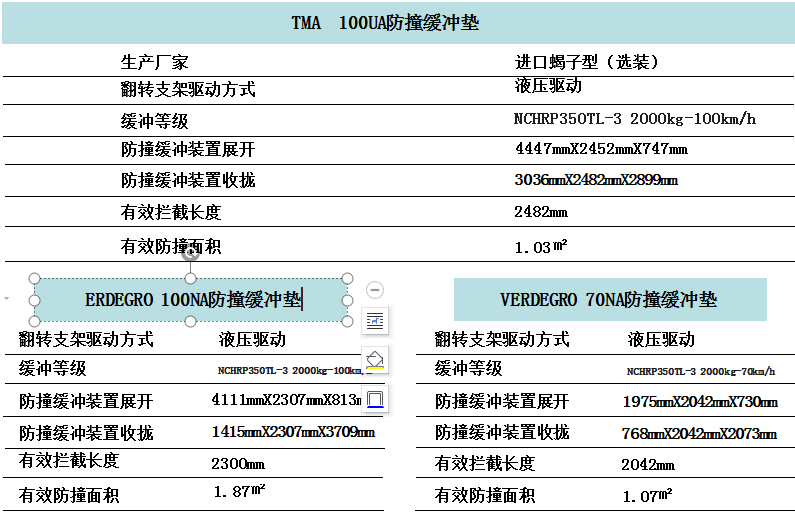
Task: Click the 'NCHRP350TL-3 2000kg-100km/h' value in the TMA table
Action: (x=635, y=119)
